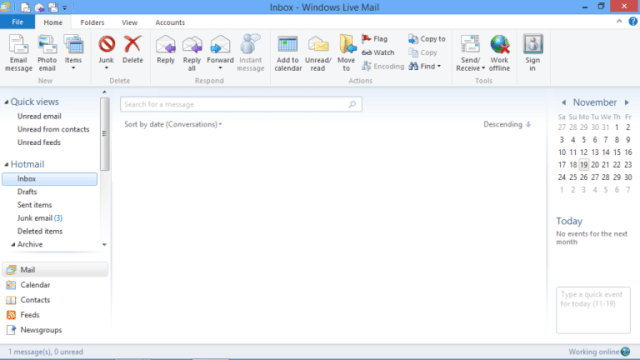Watch this conversation
640x360 pixels.
378,53
